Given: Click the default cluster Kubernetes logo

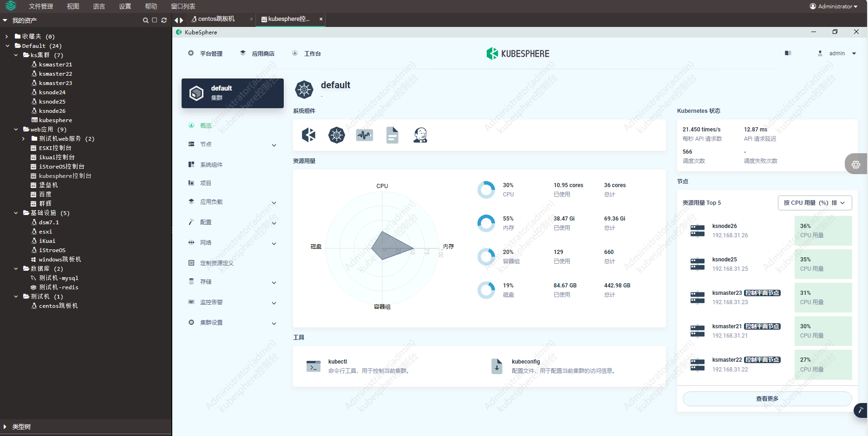Looking at the screenshot, I should [304, 90].
